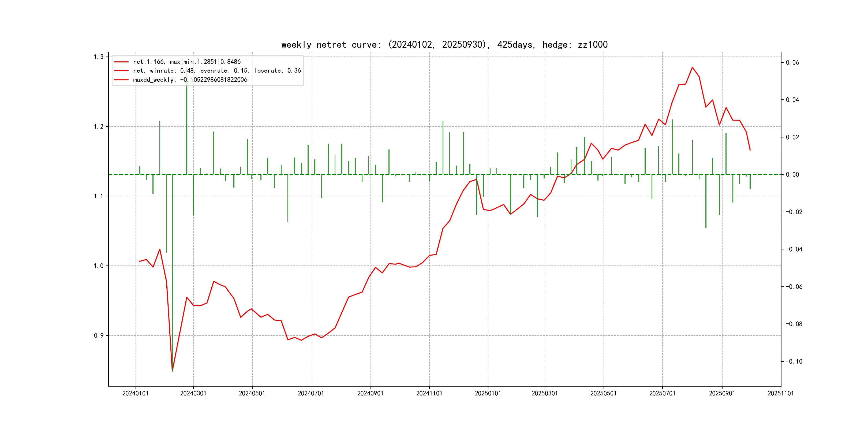Click the 20250501 x-axis tick label
Viewport: 868px width, 434px height.
click(603, 393)
